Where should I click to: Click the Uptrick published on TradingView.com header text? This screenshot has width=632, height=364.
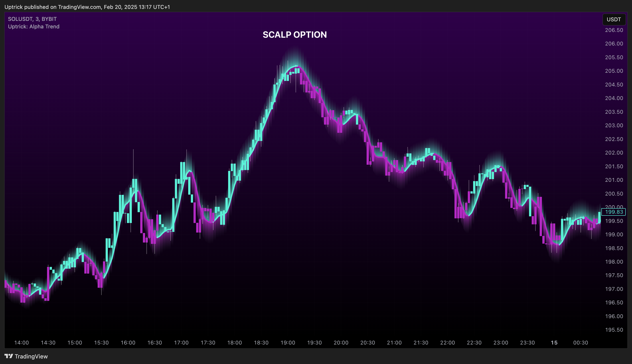click(87, 7)
